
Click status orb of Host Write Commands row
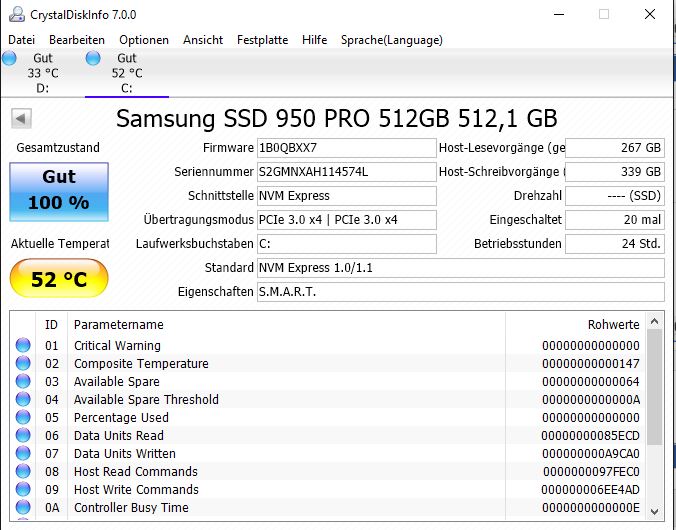(23, 489)
